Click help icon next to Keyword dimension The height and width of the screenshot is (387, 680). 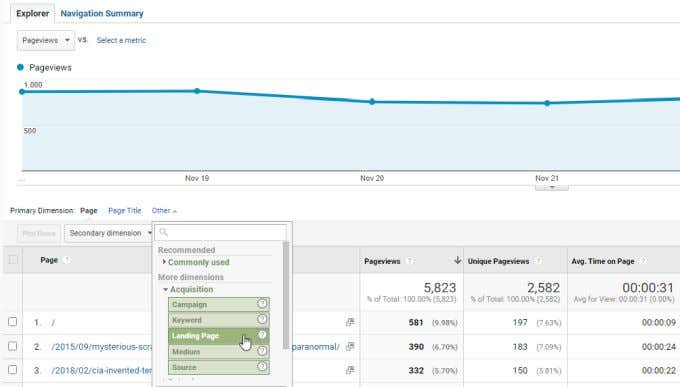click(262, 319)
